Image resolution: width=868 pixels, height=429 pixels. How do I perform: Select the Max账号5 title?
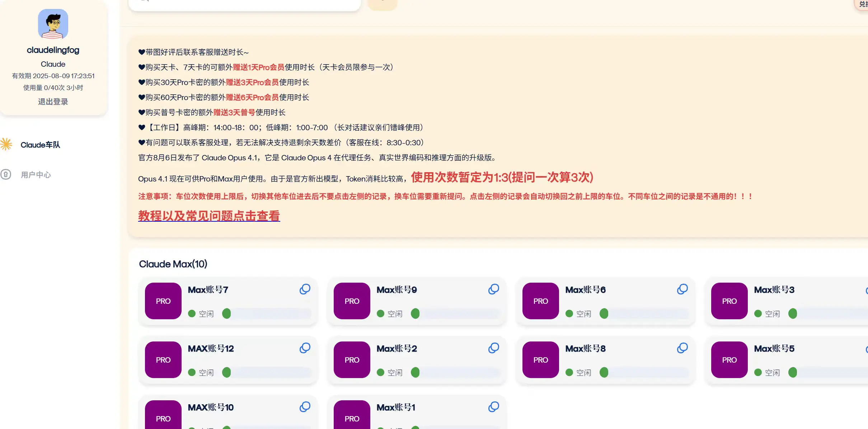(x=774, y=349)
